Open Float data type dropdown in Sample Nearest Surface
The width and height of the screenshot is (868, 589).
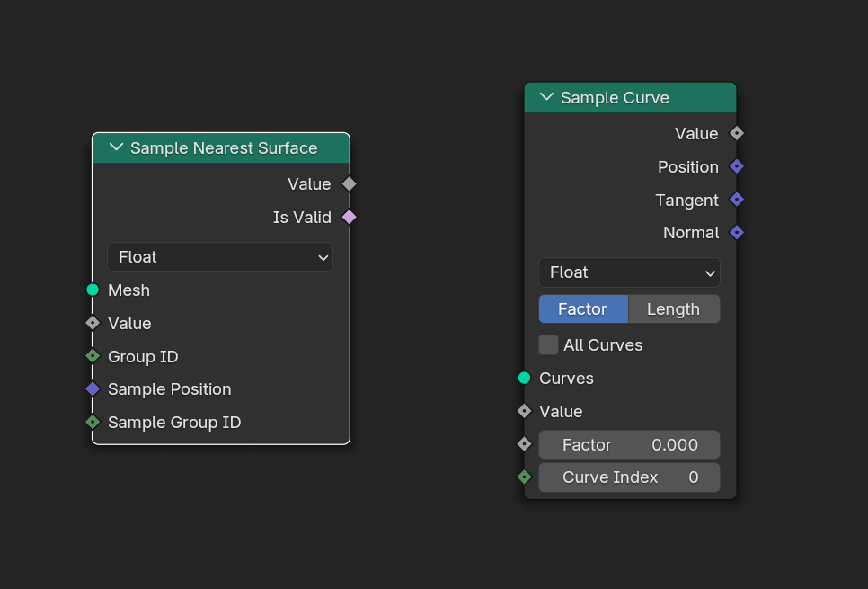(220, 257)
